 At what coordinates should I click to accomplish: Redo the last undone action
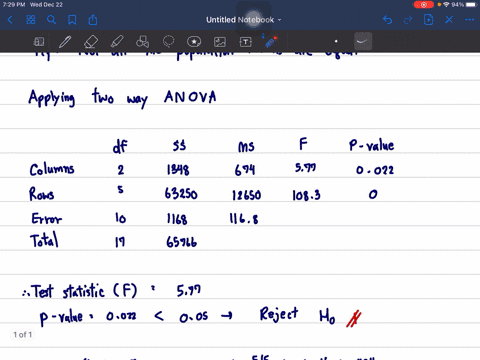pyautogui.click(x=408, y=20)
